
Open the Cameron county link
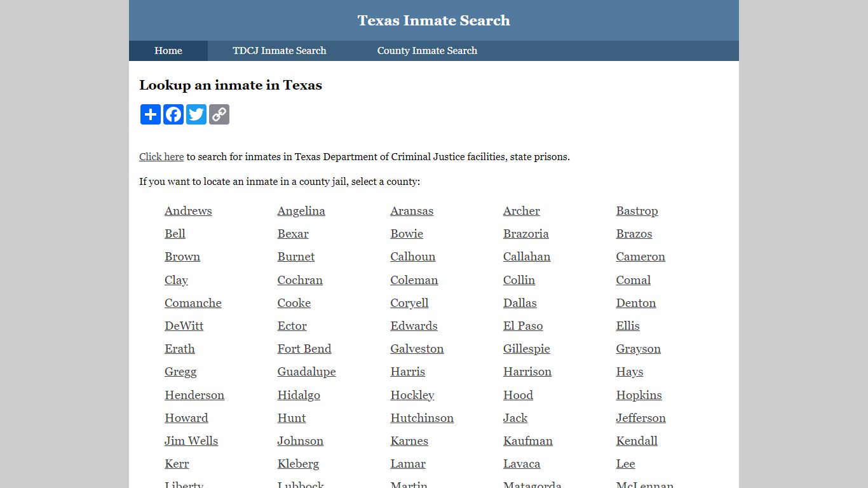point(641,257)
